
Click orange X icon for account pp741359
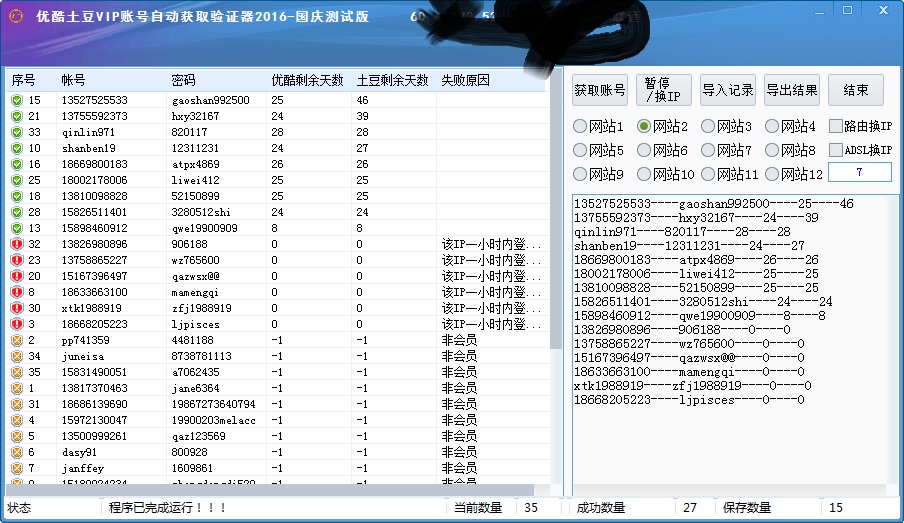(17, 340)
